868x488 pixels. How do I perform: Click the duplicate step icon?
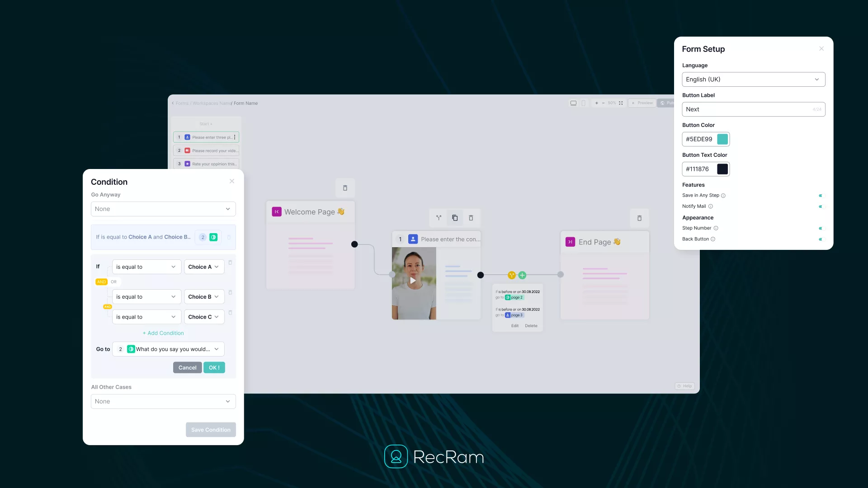pos(455,218)
